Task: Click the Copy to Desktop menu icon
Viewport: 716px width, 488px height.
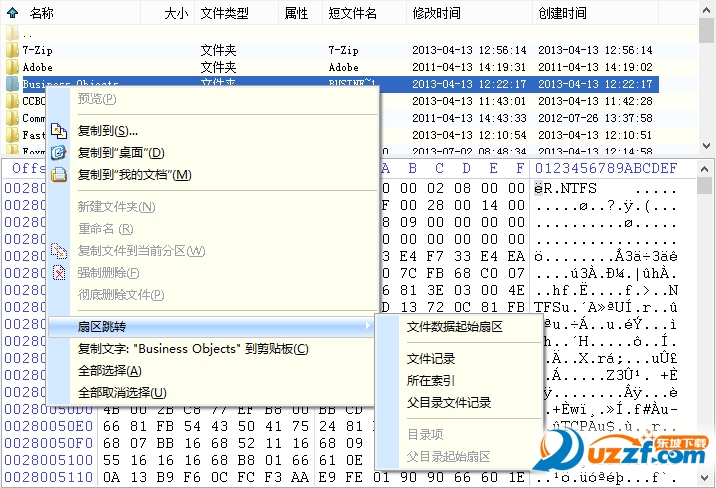Action: tap(59, 152)
